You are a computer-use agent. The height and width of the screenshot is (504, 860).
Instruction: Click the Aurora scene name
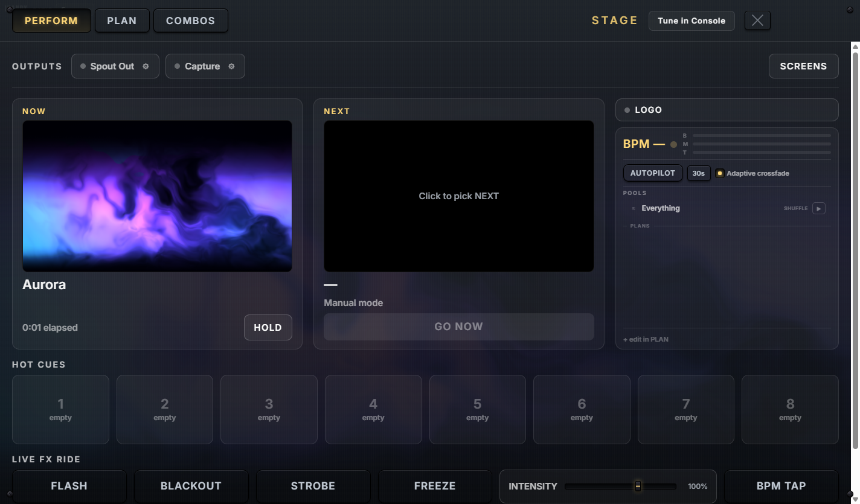tap(44, 285)
